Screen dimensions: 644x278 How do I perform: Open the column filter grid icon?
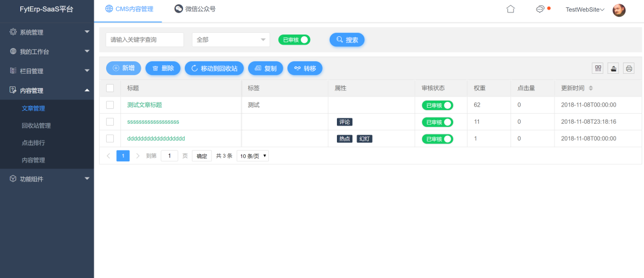pos(597,68)
